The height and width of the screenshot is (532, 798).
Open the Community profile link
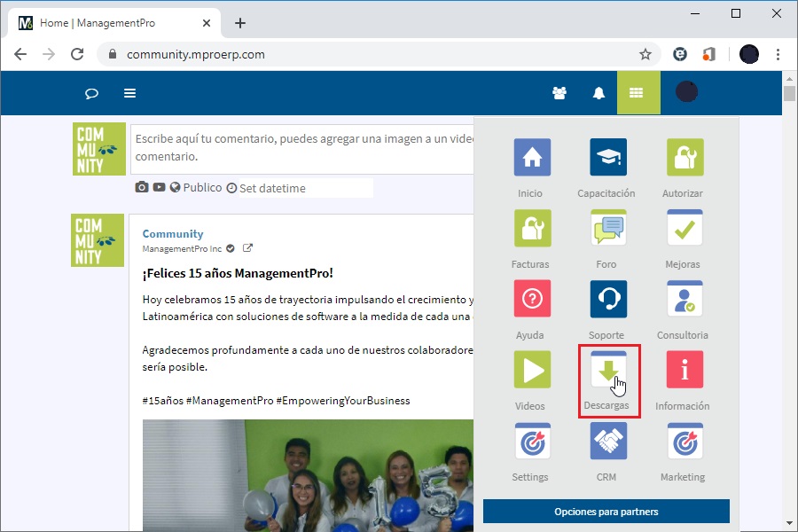173,233
